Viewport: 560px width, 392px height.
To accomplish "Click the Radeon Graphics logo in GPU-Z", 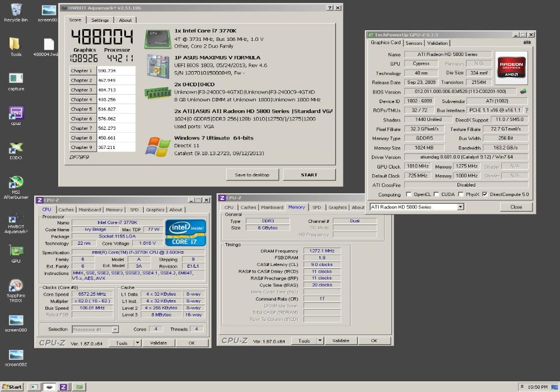I will pyautogui.click(x=511, y=67).
